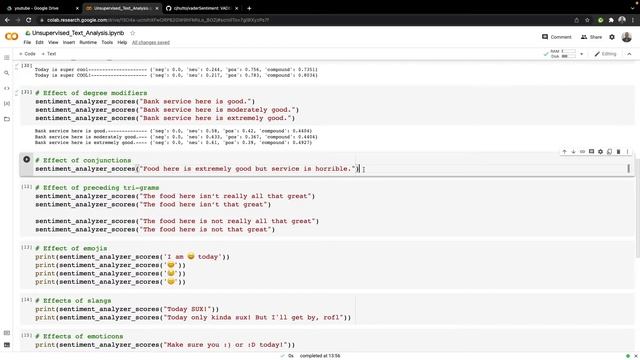Image resolution: width=640 pixels, height=360 pixels.
Task: Delete the selected cell
Action: [618, 152]
